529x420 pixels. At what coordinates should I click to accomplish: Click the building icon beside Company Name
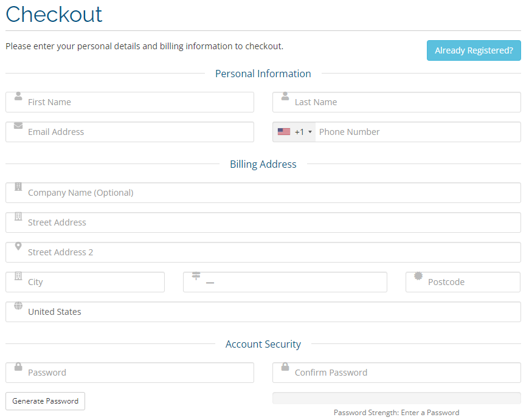tap(18, 187)
